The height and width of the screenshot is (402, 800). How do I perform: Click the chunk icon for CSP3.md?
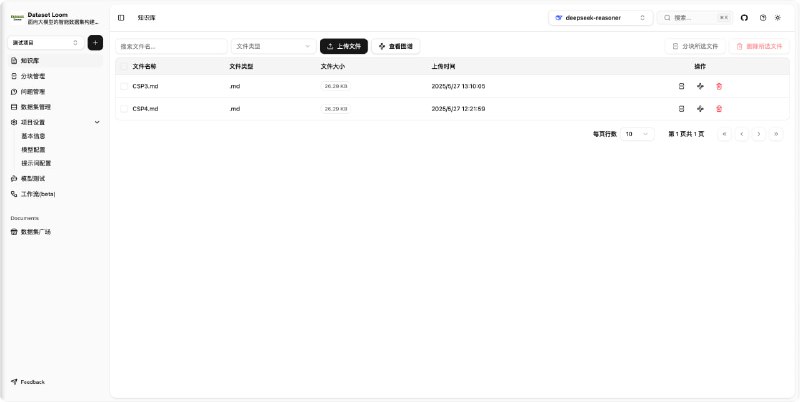pos(681,86)
